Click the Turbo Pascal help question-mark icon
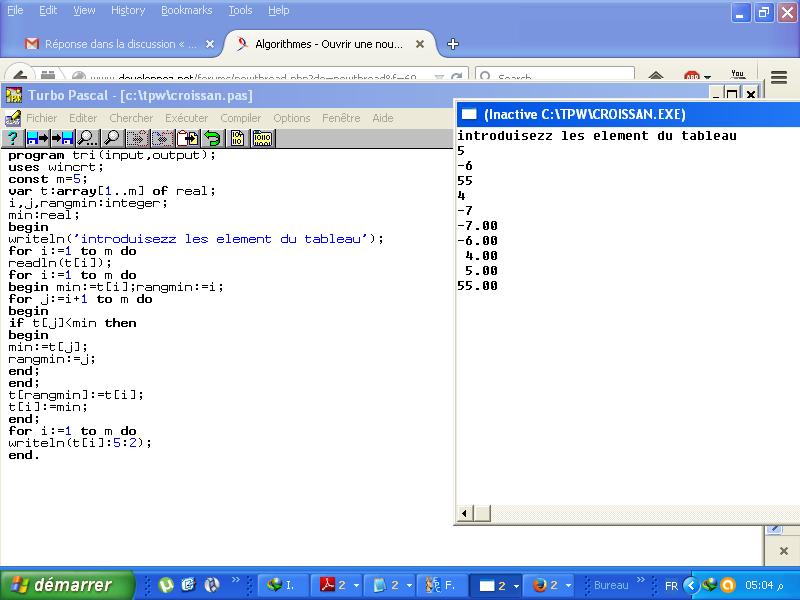This screenshot has height=600, width=800. pos(12,138)
